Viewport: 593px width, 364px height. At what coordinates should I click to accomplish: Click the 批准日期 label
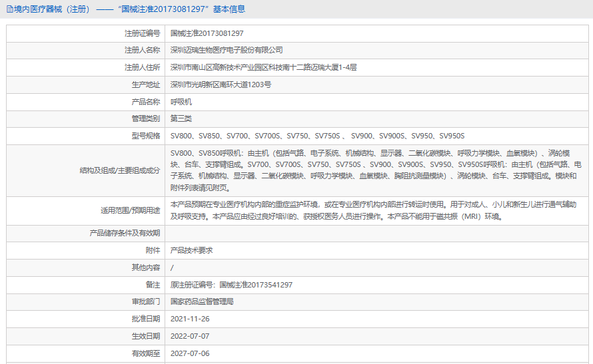(x=146, y=319)
